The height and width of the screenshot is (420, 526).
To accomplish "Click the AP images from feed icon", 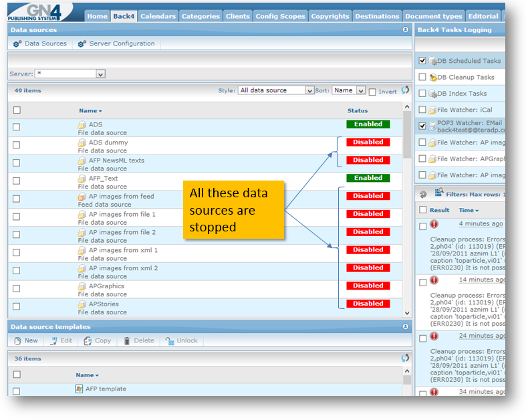I will click(x=82, y=197).
